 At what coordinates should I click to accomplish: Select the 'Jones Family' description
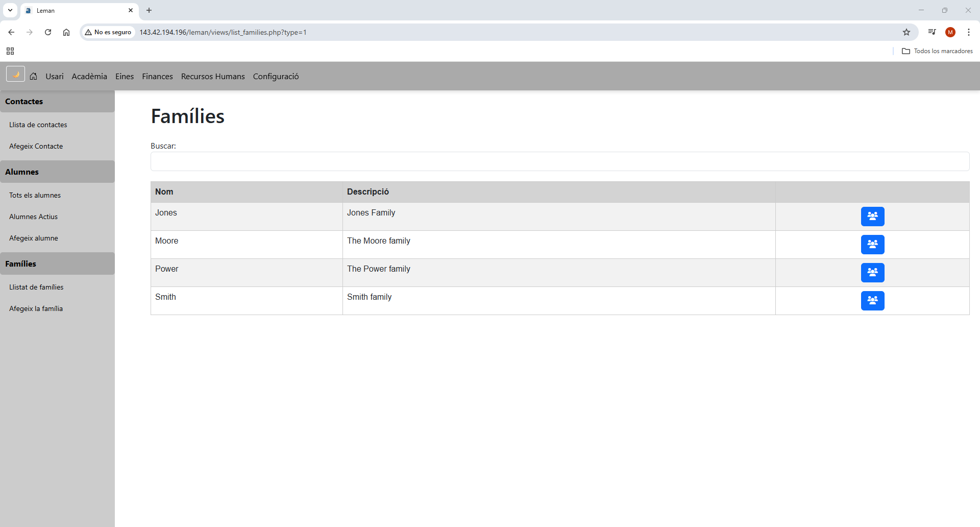(x=371, y=213)
